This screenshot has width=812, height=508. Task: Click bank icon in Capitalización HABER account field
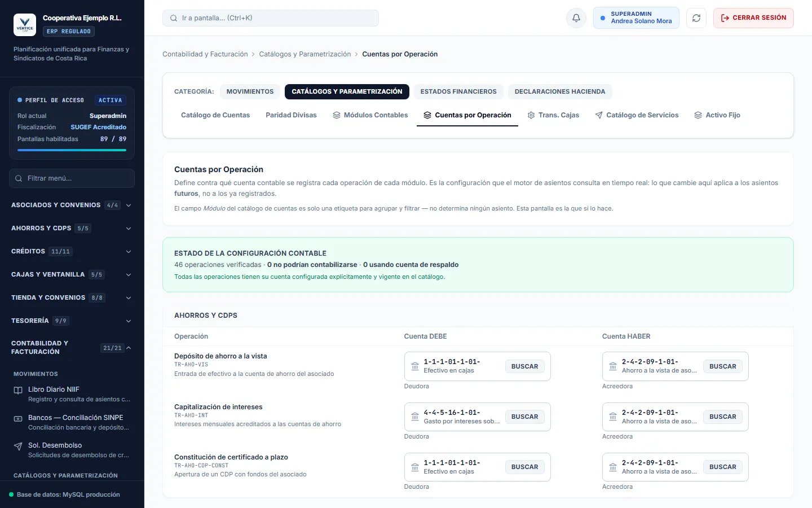pyautogui.click(x=613, y=417)
